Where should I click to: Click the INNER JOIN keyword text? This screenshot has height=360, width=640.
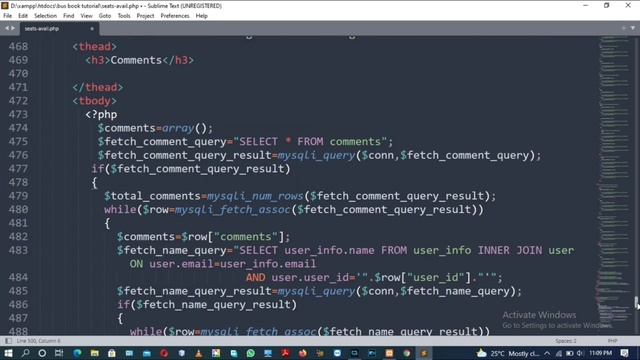click(510, 250)
